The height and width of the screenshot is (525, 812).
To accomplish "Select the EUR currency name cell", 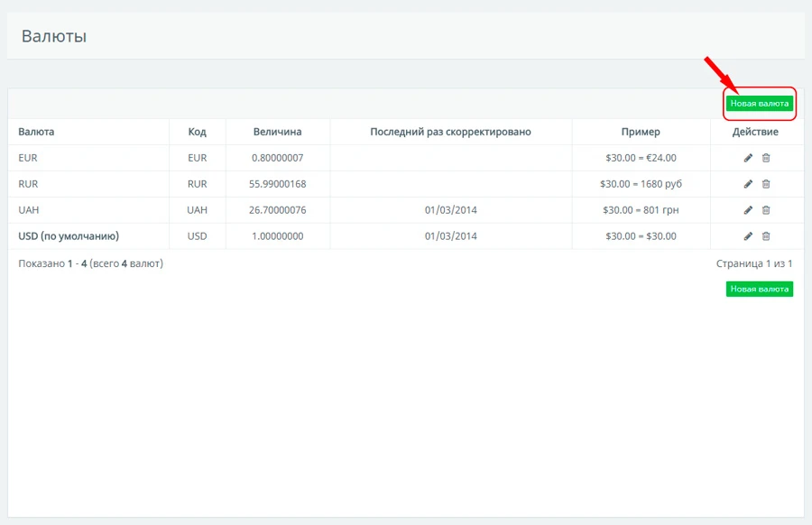I will tap(28, 158).
